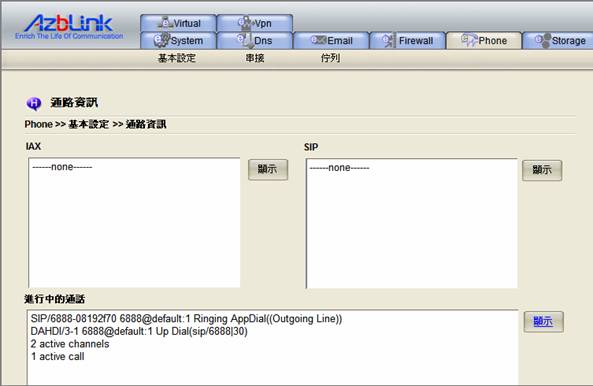Click the System gear icon
This screenshot has height=386, width=593.
161,40
